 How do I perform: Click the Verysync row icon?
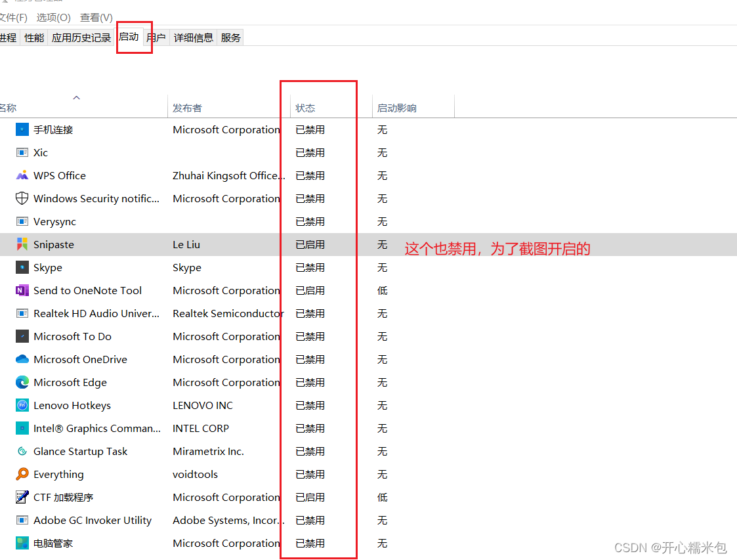pos(22,221)
